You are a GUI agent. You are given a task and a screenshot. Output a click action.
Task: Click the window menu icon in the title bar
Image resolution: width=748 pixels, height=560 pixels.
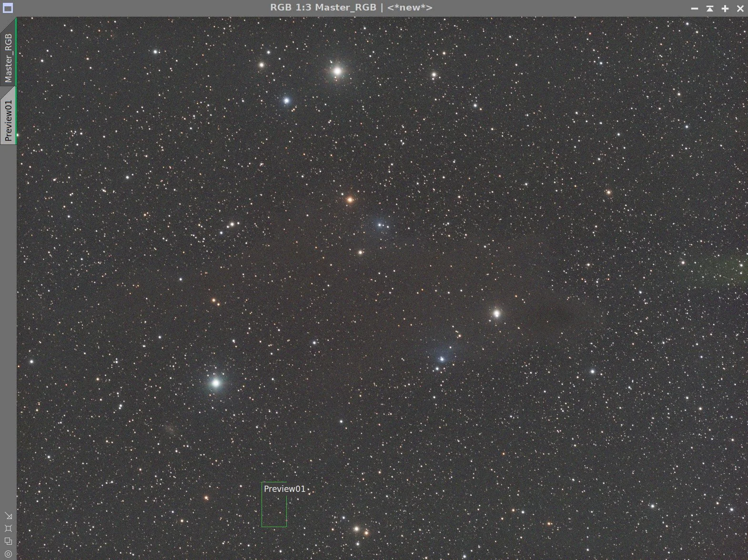pos(8,8)
